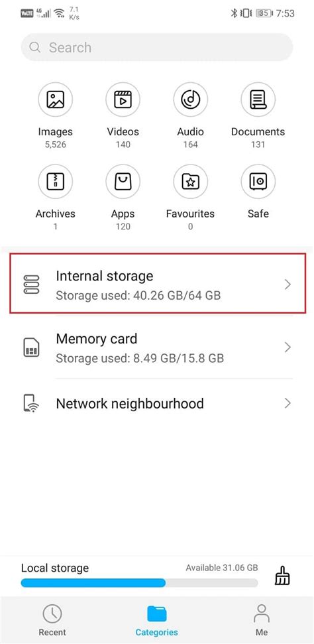This screenshot has height=644, width=314.
Task: Open Memory card storage entry
Action: 158,348
